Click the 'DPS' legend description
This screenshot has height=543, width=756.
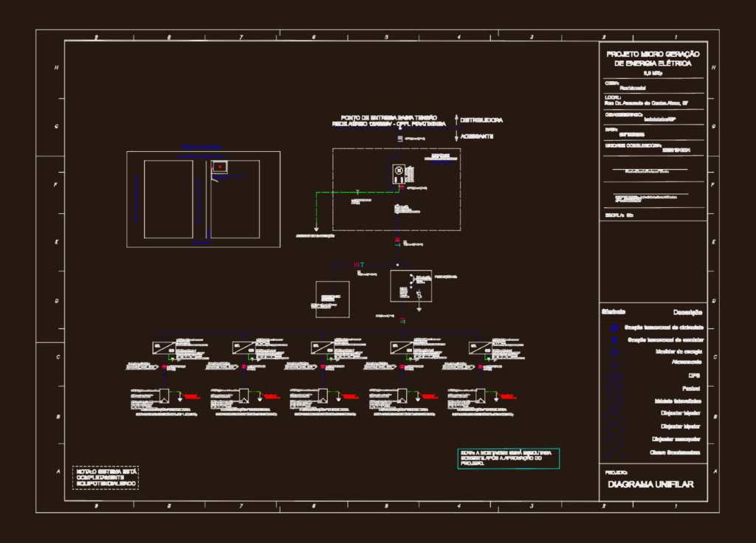click(x=694, y=376)
